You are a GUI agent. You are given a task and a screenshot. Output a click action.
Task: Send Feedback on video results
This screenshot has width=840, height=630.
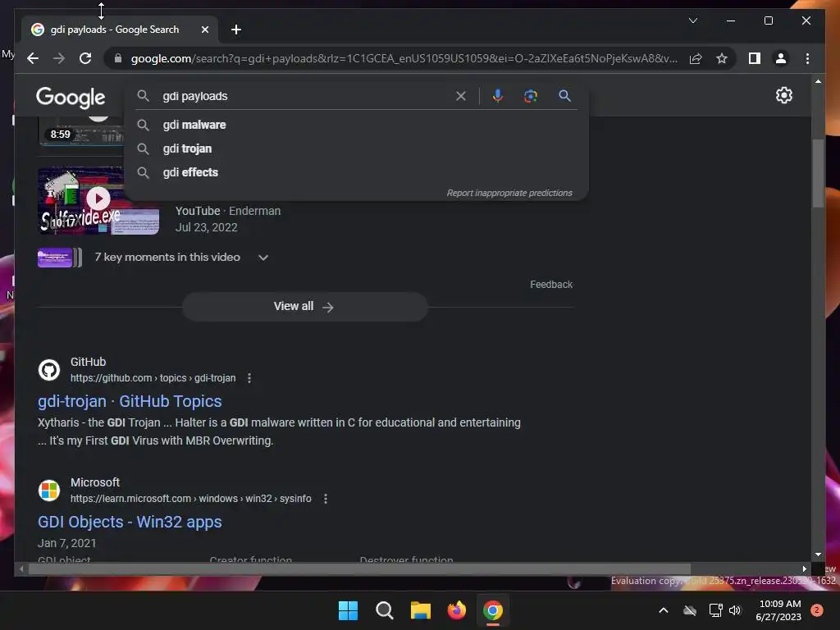point(551,285)
